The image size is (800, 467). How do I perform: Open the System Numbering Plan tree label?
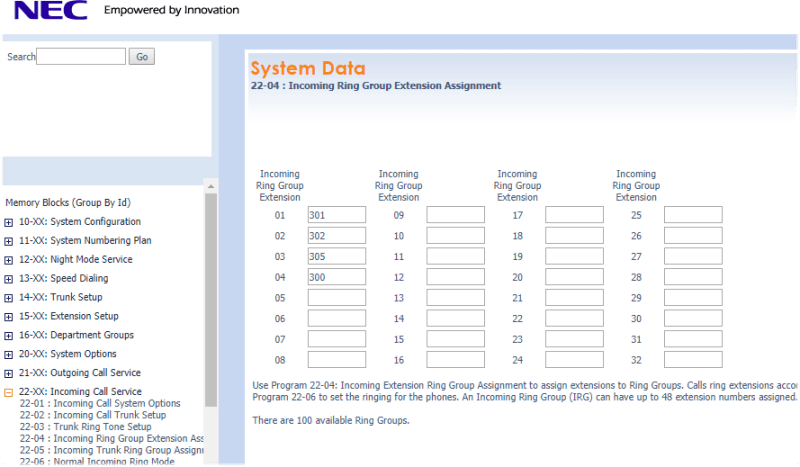[x=85, y=240]
